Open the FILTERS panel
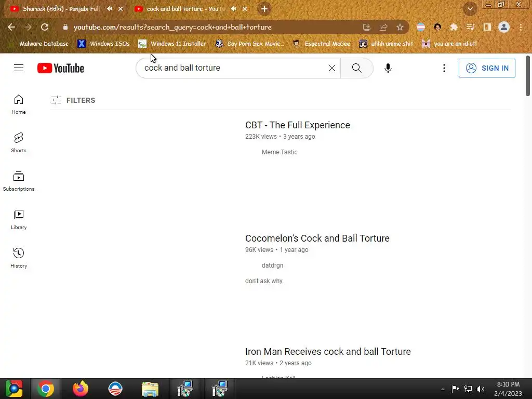Viewport: 532px width, 399px height. coord(73,100)
